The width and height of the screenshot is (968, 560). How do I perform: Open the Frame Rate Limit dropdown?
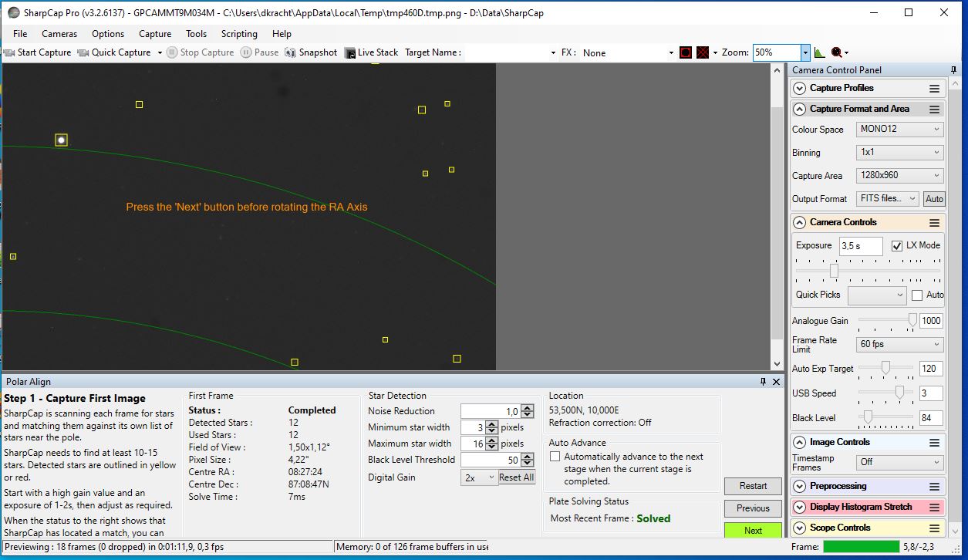point(899,344)
